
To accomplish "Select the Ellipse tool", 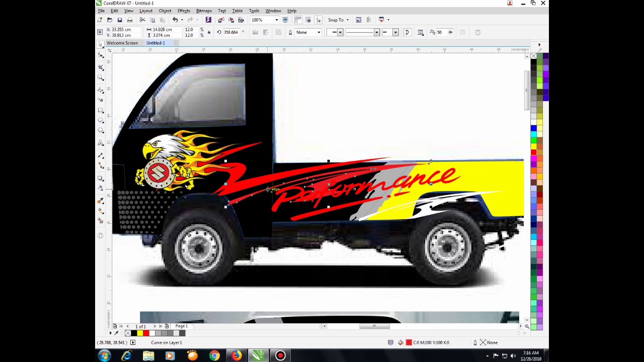I will point(101,121).
